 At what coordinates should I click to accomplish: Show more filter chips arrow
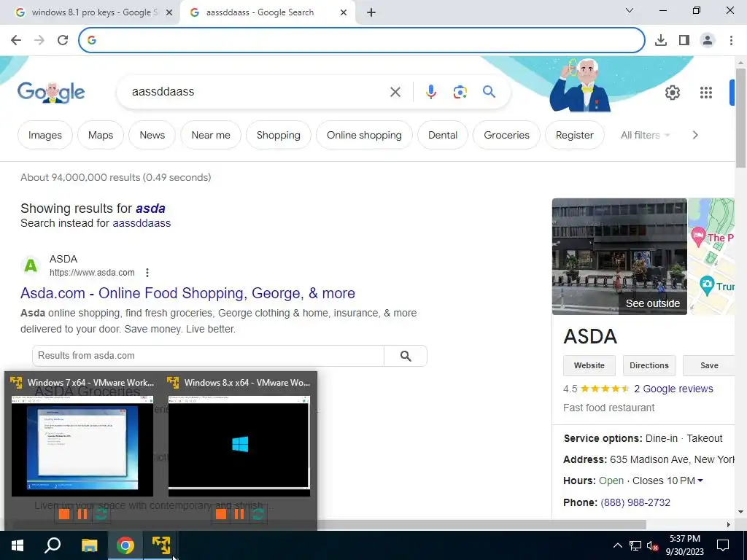(695, 135)
